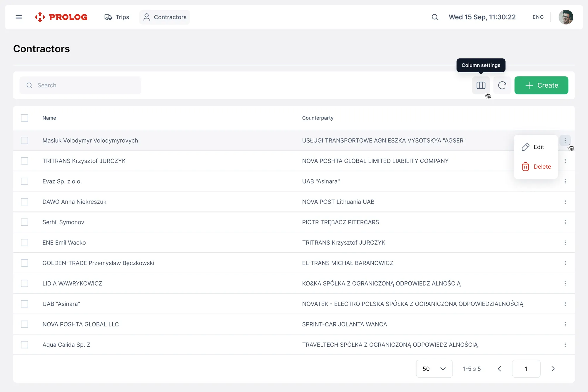
Task: Focus the contractors Search field
Action: click(85, 85)
